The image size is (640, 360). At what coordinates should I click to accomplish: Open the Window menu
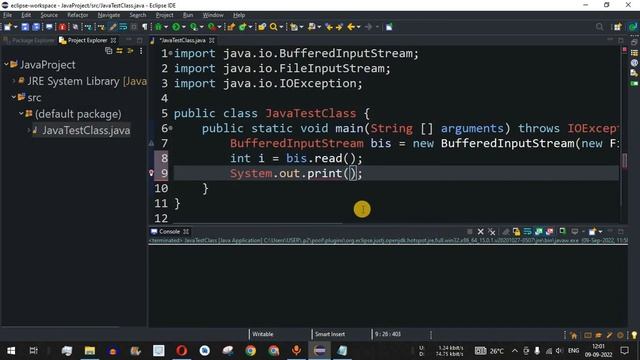[213, 15]
